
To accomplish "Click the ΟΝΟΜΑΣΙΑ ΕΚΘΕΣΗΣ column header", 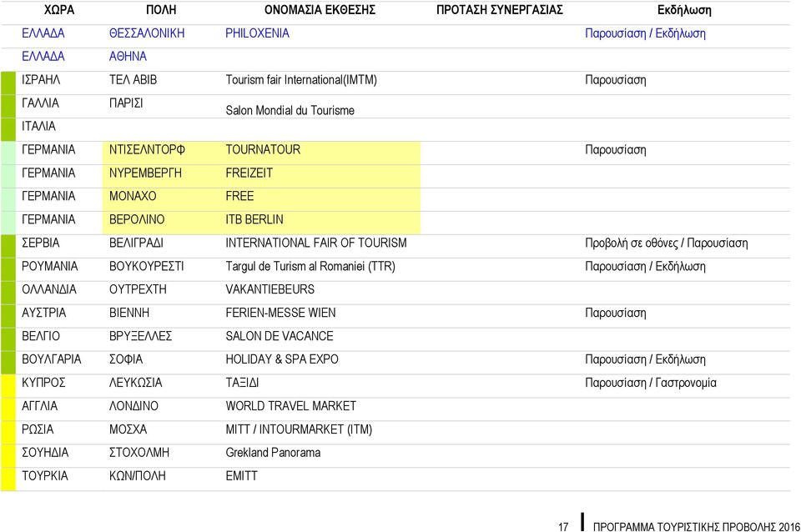I will click(x=320, y=10).
